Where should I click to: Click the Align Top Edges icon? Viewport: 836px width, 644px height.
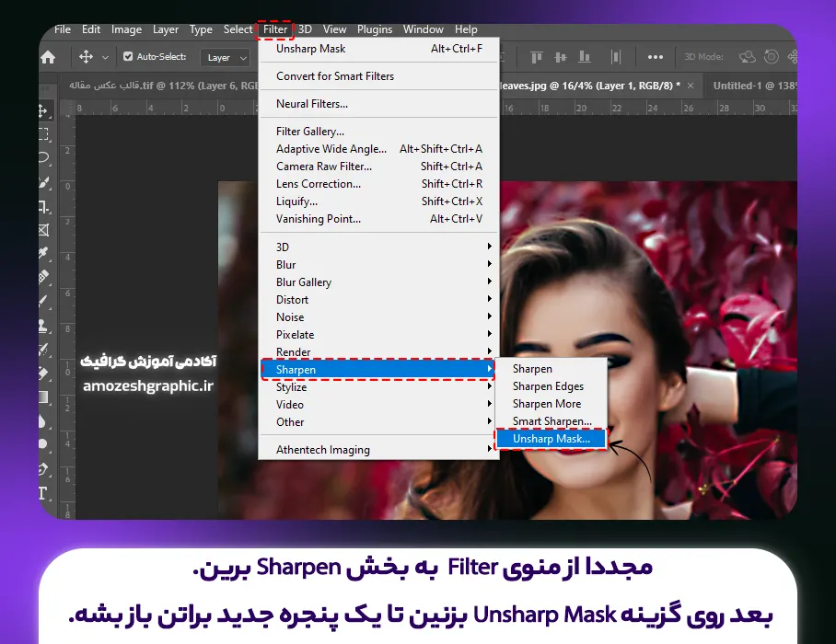[x=537, y=57]
